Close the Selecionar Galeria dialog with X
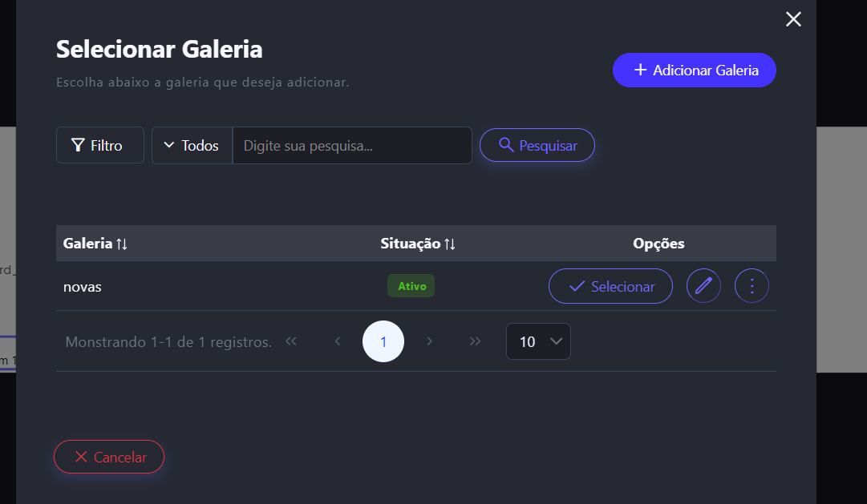 [x=793, y=19]
